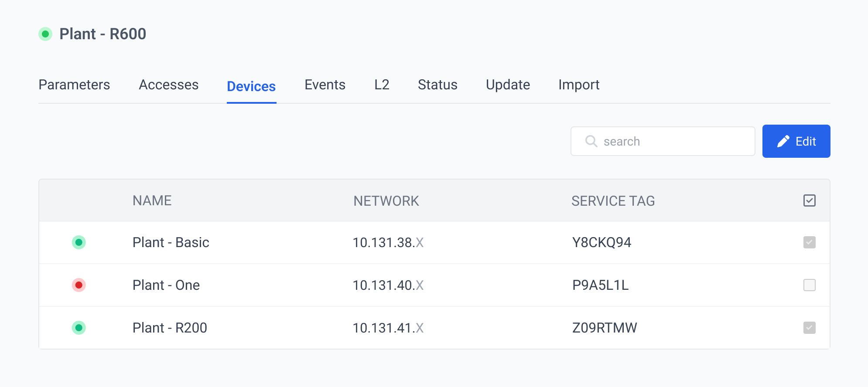Image resolution: width=868 pixels, height=387 pixels.
Task: Select the L2 tab
Action: pyautogui.click(x=382, y=85)
